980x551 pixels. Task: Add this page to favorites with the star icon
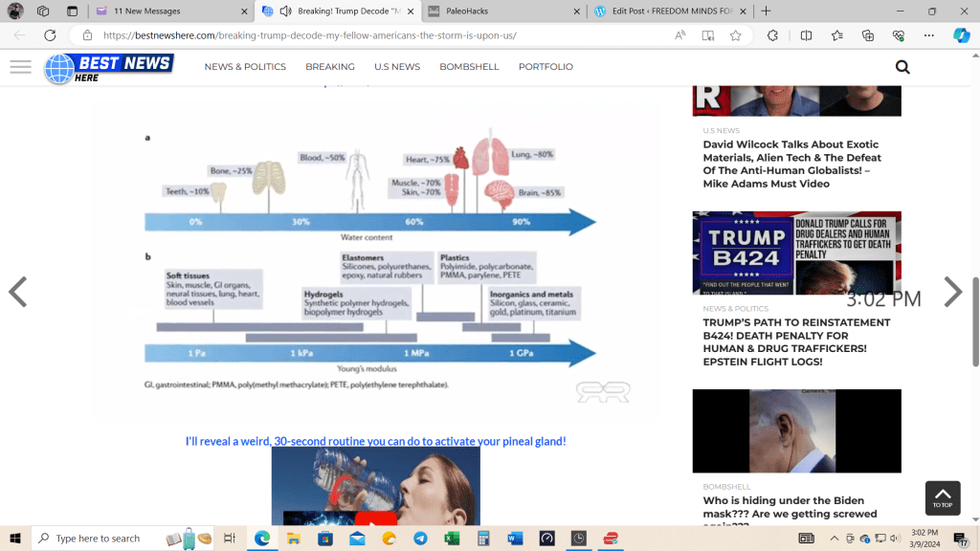735,35
